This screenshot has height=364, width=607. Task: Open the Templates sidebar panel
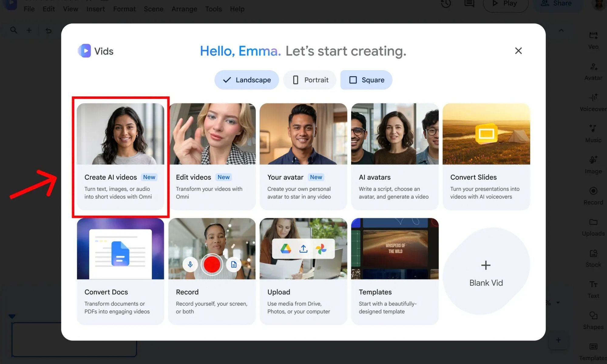tap(593, 352)
